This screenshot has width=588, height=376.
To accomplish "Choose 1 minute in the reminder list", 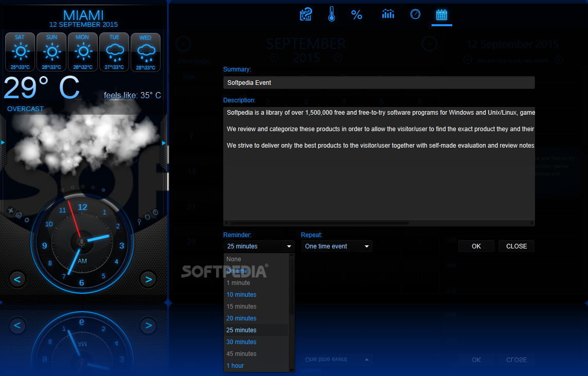I will click(256, 283).
